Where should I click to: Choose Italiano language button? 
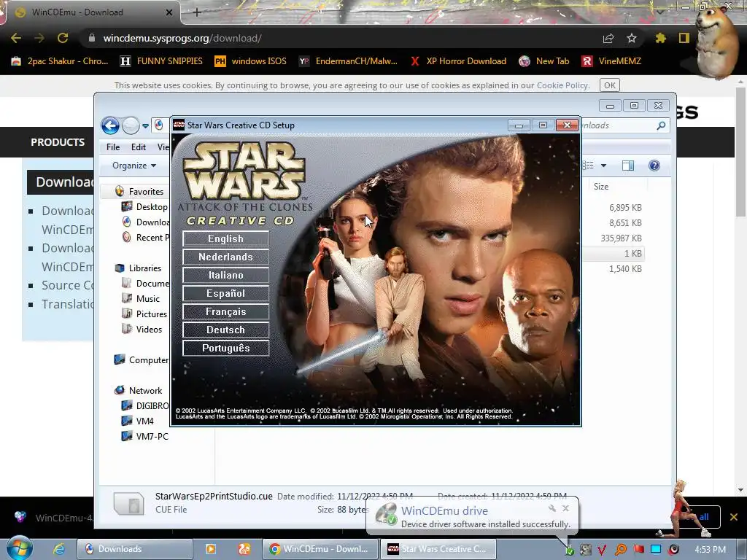point(226,275)
